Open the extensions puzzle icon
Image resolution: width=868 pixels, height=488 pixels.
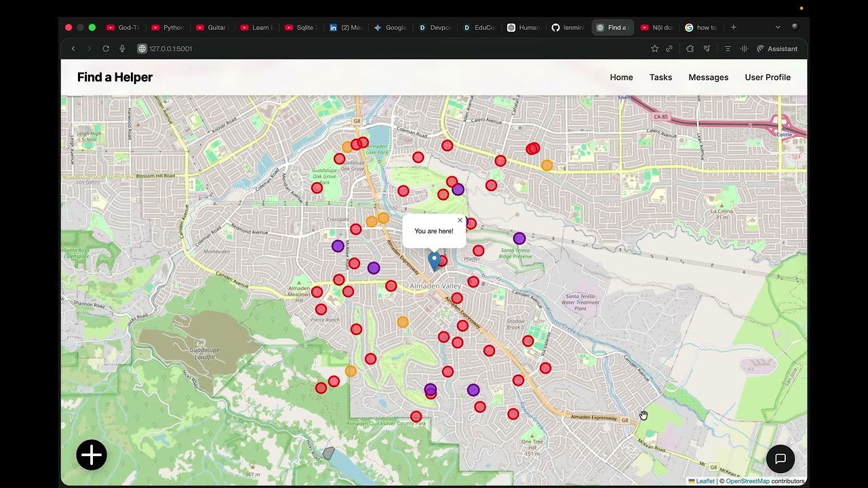tap(690, 49)
